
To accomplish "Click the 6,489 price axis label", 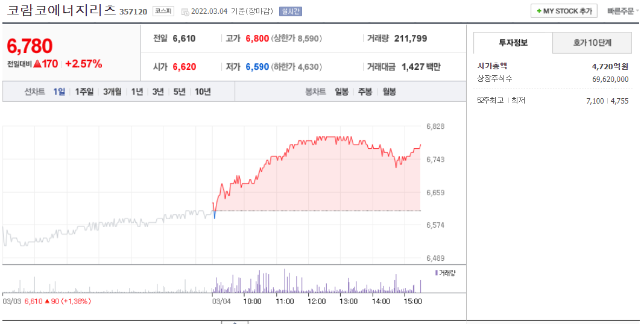I will point(435,258).
